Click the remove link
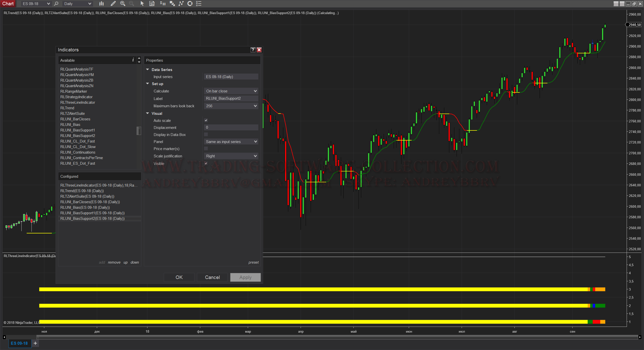The width and height of the screenshot is (644, 350). pos(114,262)
